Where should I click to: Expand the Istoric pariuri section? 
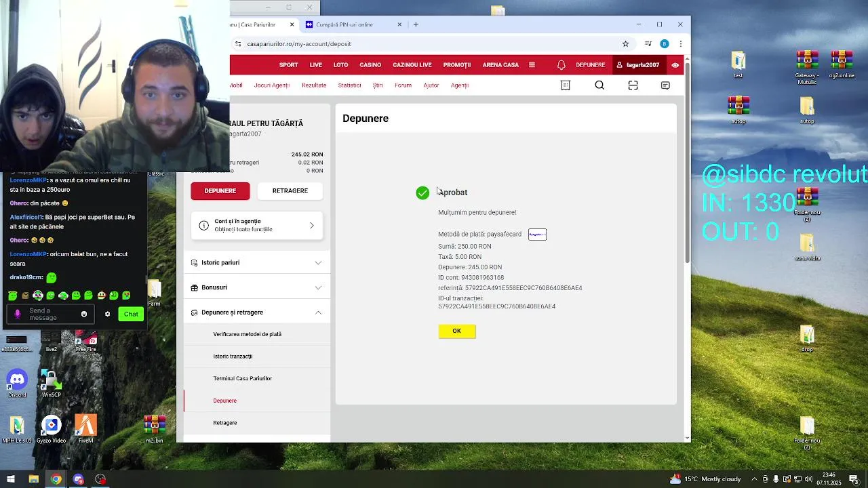coord(257,262)
